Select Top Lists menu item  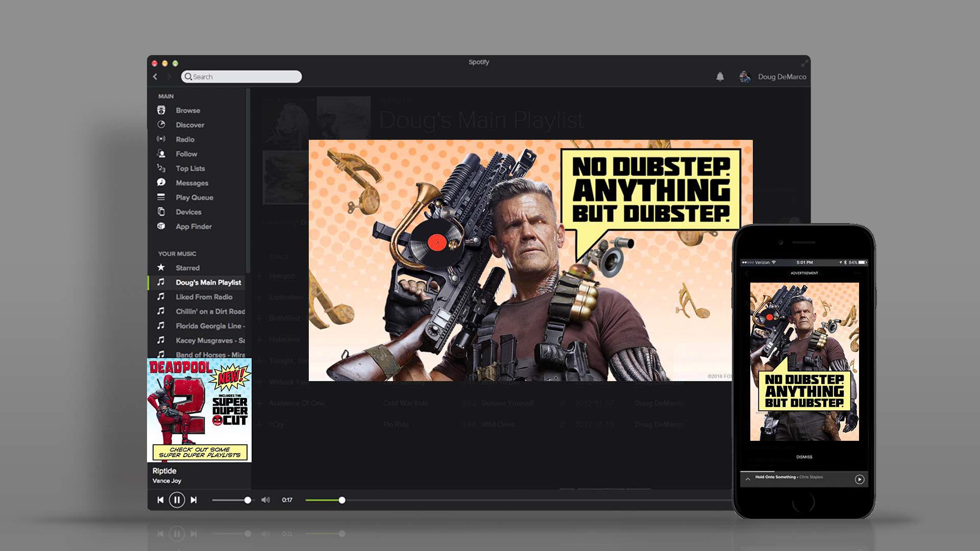[190, 168]
